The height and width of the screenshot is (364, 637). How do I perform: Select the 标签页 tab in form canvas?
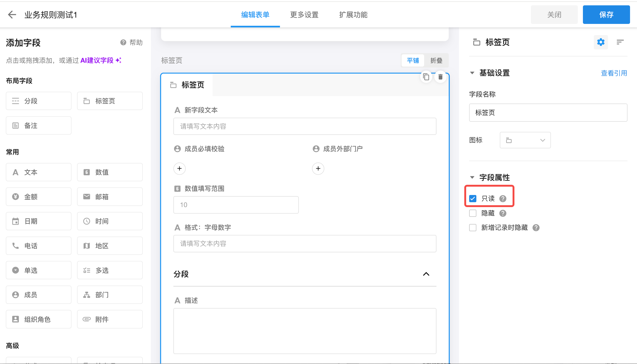pyautogui.click(x=187, y=85)
